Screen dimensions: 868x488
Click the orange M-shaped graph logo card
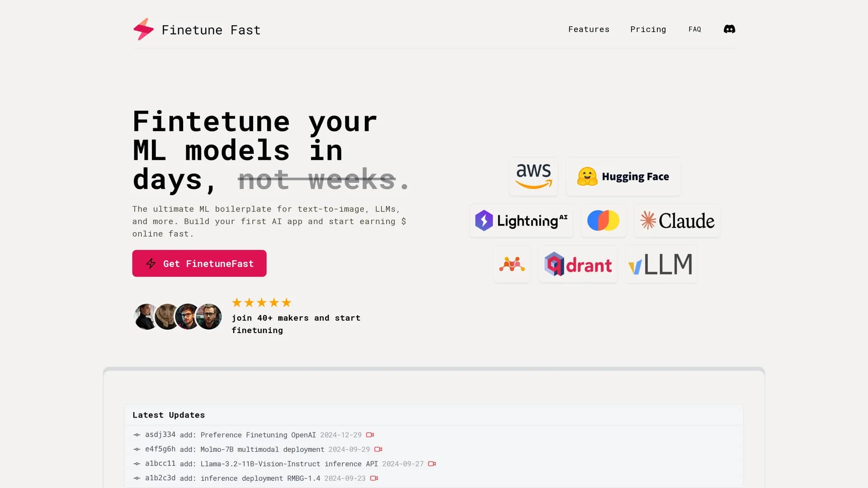point(512,264)
